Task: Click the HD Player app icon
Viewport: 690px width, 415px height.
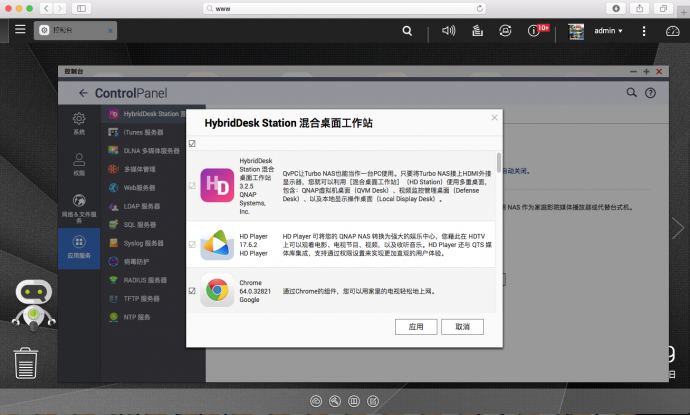Action: [217, 244]
